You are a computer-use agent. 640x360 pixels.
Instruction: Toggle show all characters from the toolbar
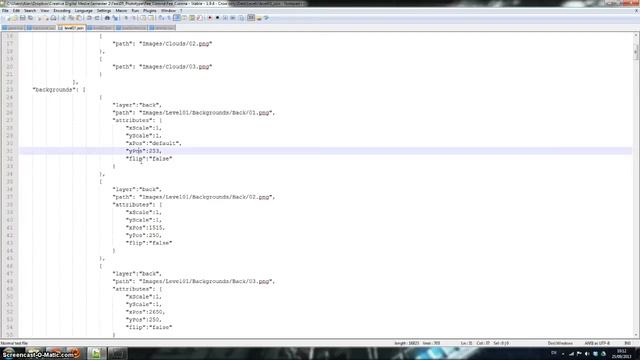click(x=169, y=18)
